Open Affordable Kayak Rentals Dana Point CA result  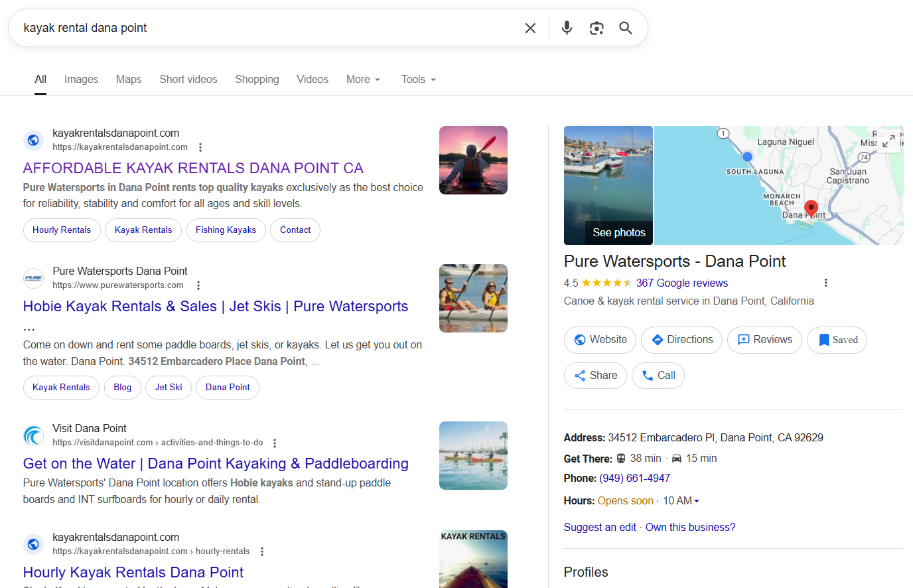coord(193,169)
